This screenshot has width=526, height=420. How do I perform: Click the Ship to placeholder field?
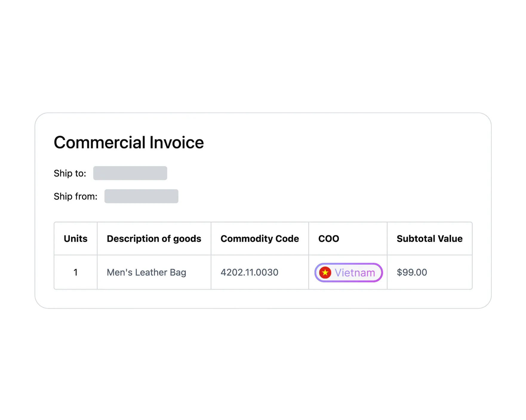(130, 173)
